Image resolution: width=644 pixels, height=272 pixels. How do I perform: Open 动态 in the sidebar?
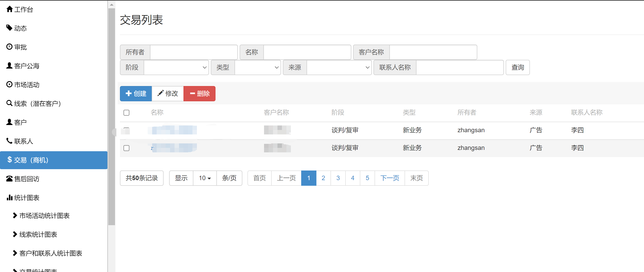click(x=21, y=28)
